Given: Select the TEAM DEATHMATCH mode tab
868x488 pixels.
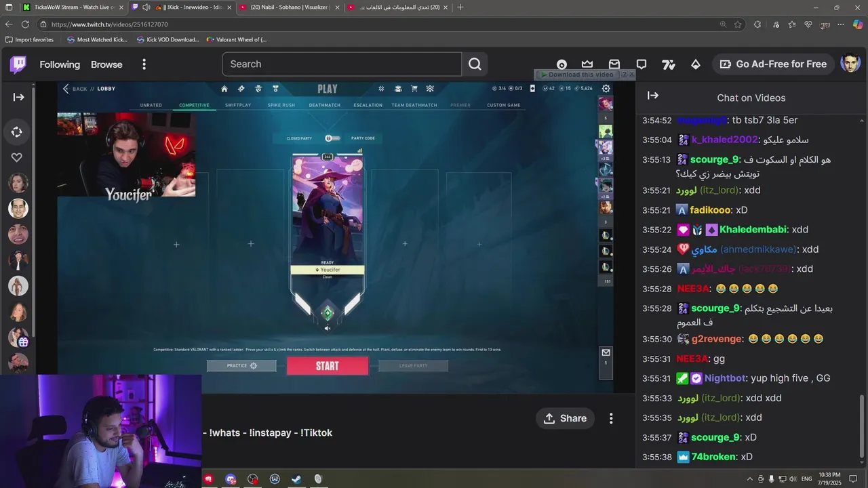Looking at the screenshot, I should 414,105.
